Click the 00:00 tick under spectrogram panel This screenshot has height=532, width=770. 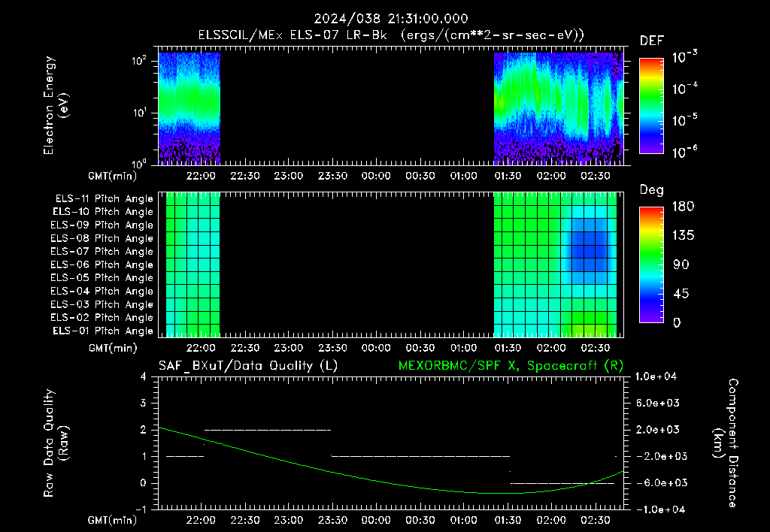pyautogui.click(x=376, y=176)
